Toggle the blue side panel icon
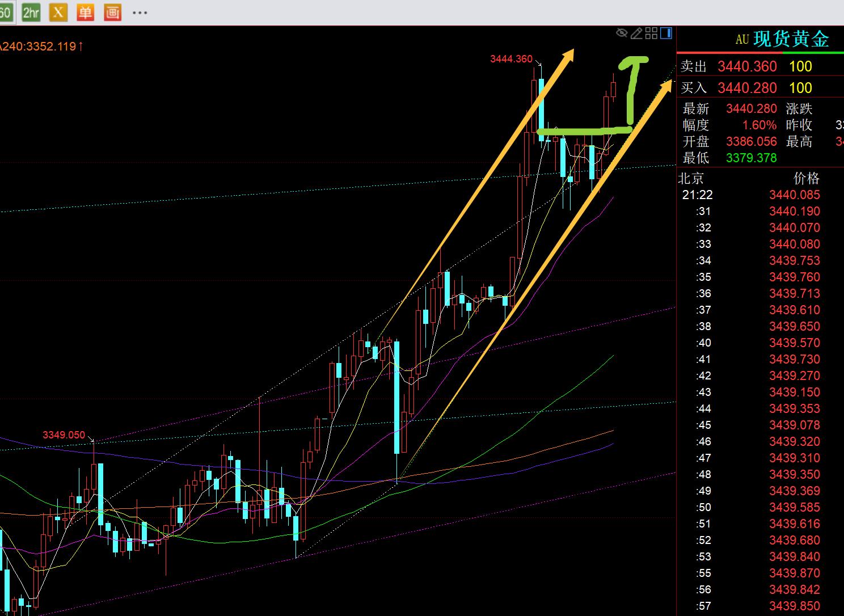This screenshot has height=616, width=844. click(666, 33)
